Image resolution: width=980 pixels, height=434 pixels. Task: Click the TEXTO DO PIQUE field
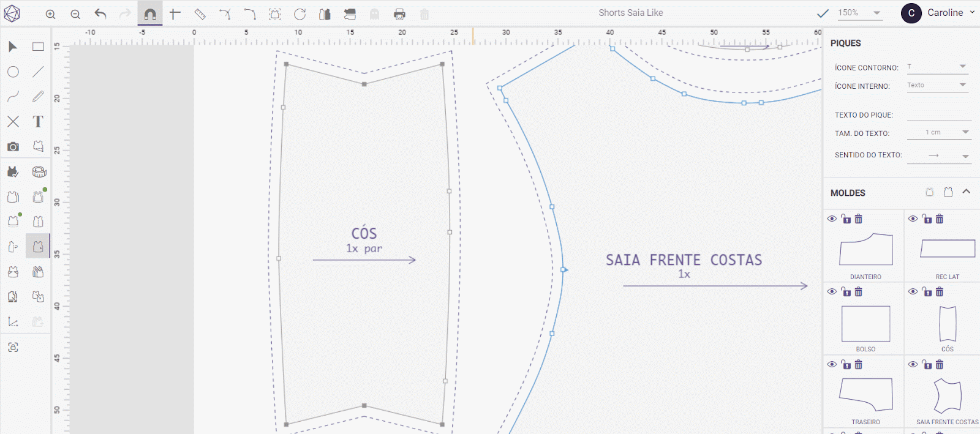click(x=938, y=114)
